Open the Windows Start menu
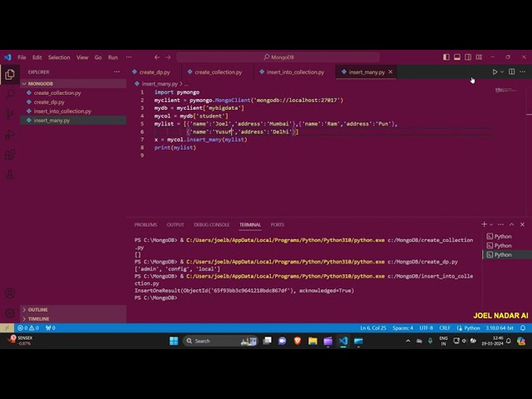532x399 pixels. click(x=174, y=341)
